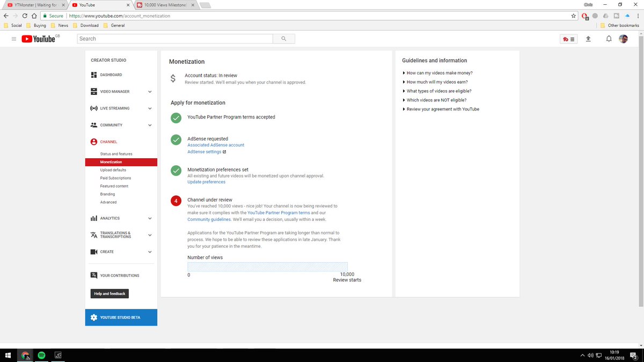Click browser back arrow
This screenshot has width=644, height=362.
coord(6,16)
